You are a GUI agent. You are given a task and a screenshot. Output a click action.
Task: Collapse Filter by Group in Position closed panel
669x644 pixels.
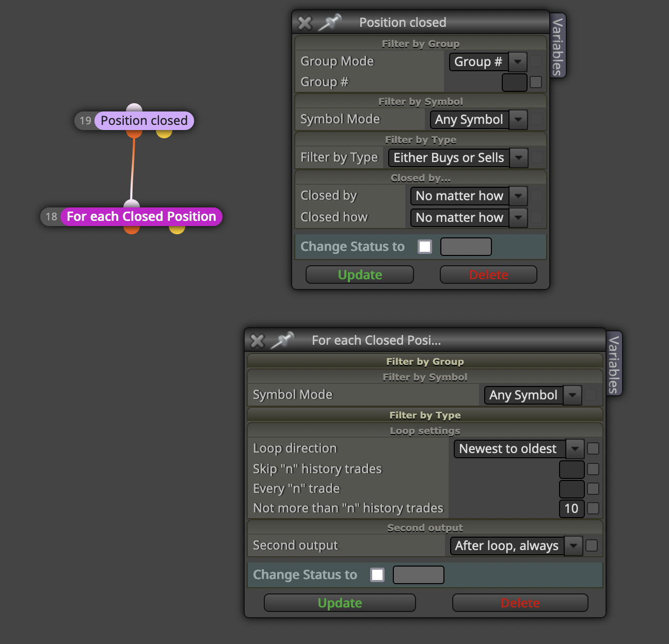click(x=421, y=43)
